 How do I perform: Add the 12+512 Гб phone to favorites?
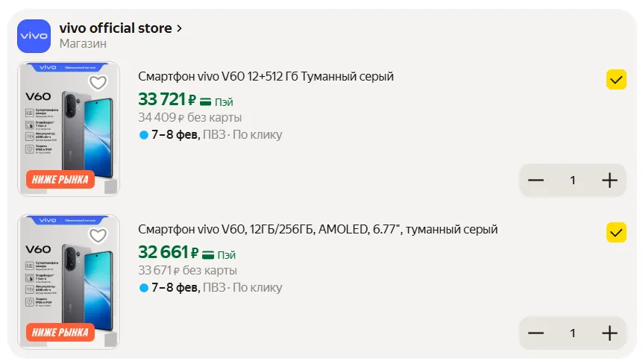pos(98,82)
